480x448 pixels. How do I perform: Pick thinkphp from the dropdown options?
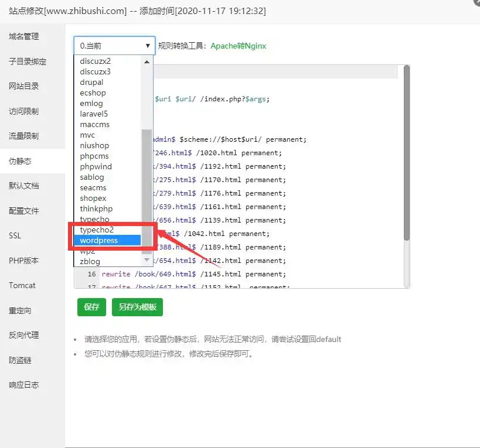(x=96, y=209)
